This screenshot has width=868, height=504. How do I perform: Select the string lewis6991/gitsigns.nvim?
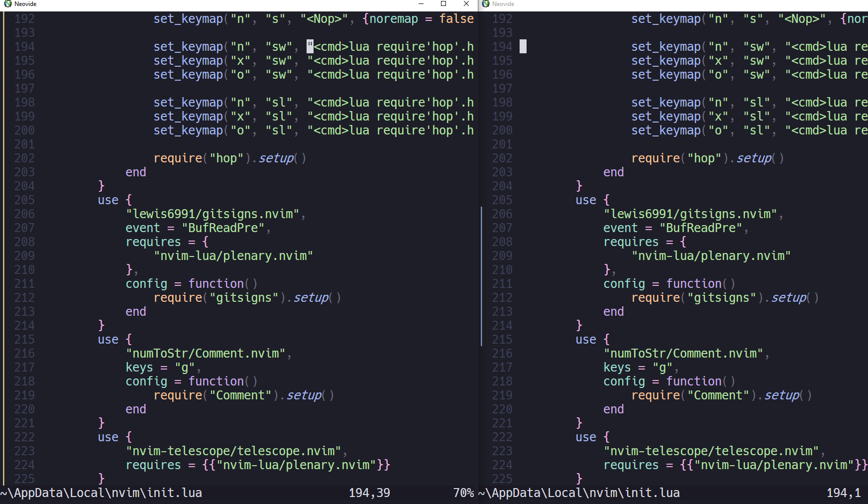(215, 214)
